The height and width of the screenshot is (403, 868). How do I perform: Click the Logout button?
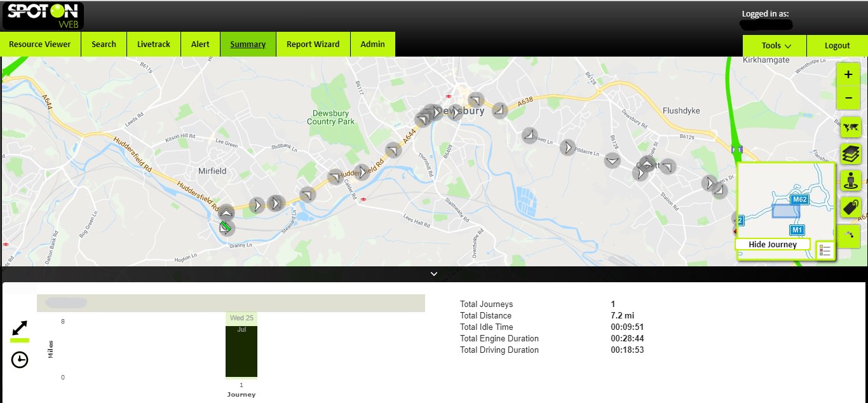837,45
